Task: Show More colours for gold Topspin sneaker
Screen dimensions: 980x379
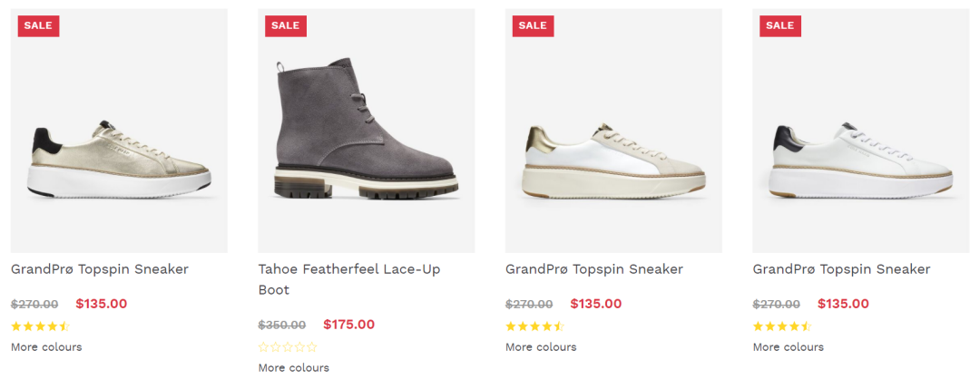Action: point(46,347)
